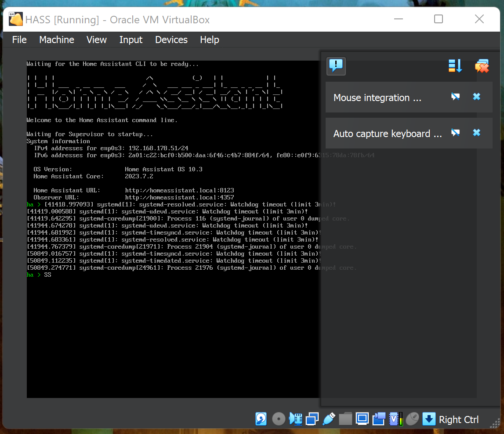Click the Home Assistant URL text
Screen dimensions: 504x434
(x=179, y=191)
